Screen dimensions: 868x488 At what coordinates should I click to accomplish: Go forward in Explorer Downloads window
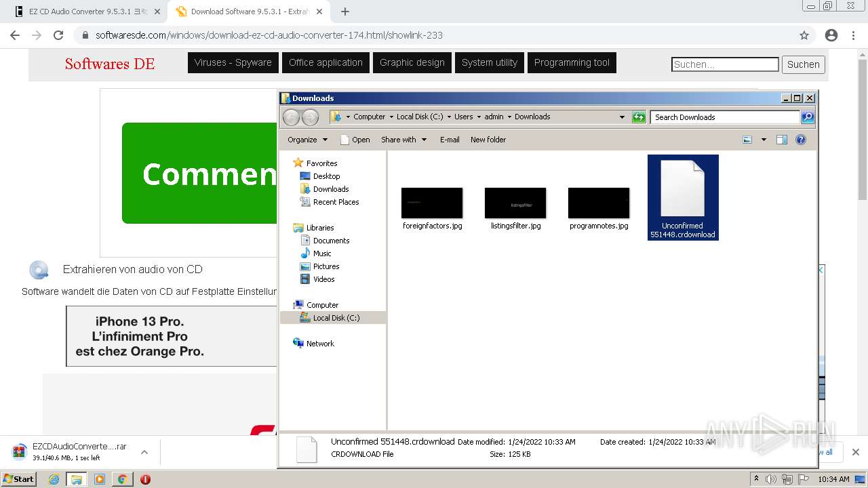click(x=310, y=117)
